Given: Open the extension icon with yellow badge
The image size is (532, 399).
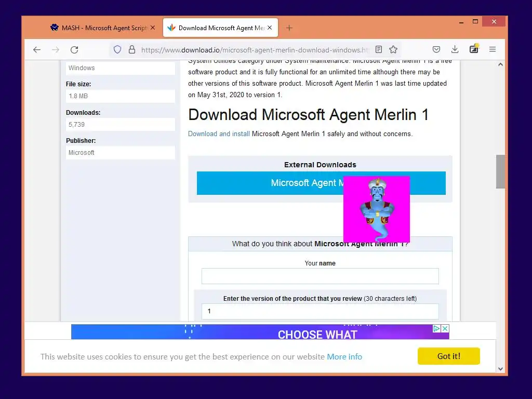Looking at the screenshot, I should point(474,49).
